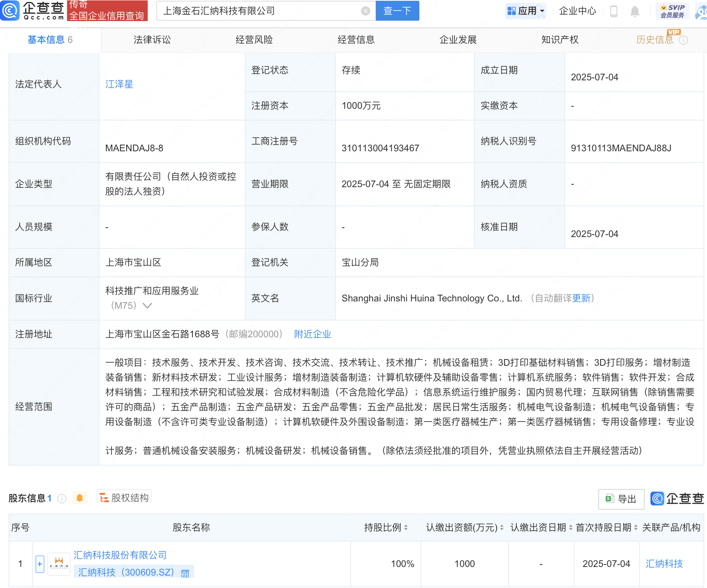707x588 pixels.
Task: Switch to the 知识产权 tab
Action: point(560,40)
